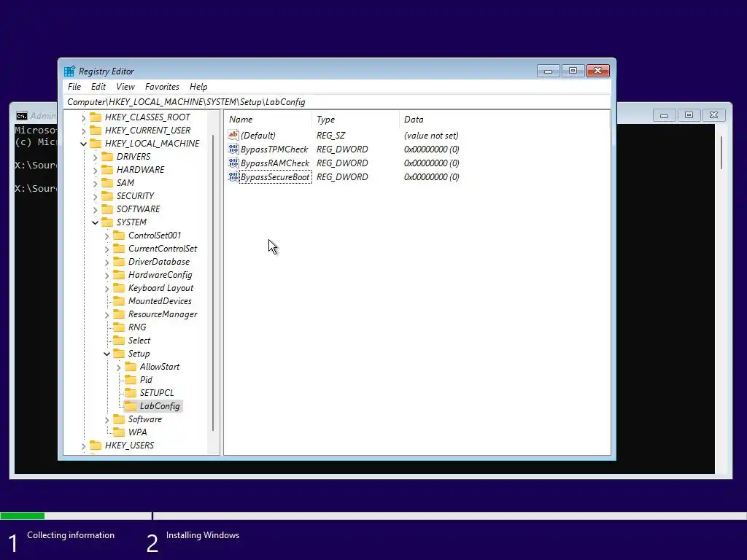
Task: Click the ControlSet001 folder icon
Action: [x=119, y=236]
